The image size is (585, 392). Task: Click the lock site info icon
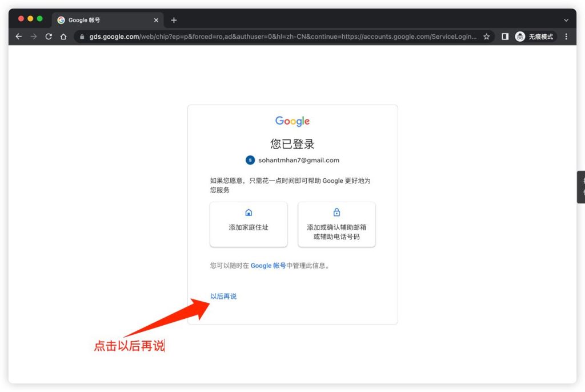tap(82, 37)
